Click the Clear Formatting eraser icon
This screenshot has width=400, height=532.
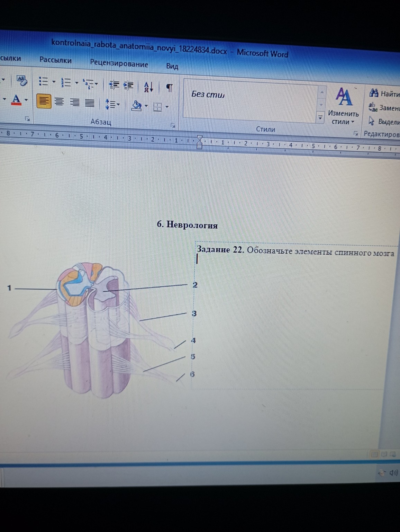[21, 80]
